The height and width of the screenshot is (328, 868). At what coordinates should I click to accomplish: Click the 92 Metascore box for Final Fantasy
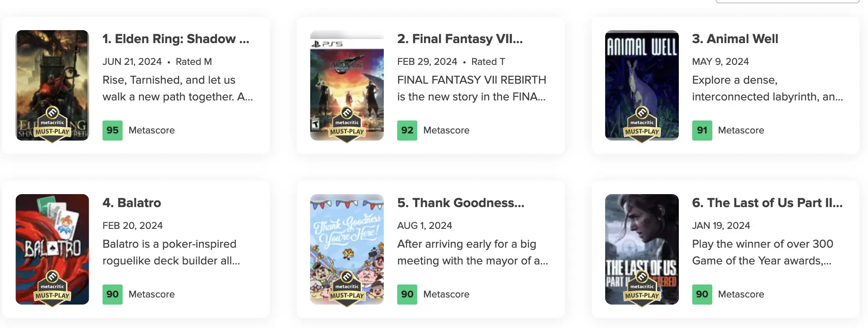pyautogui.click(x=407, y=130)
